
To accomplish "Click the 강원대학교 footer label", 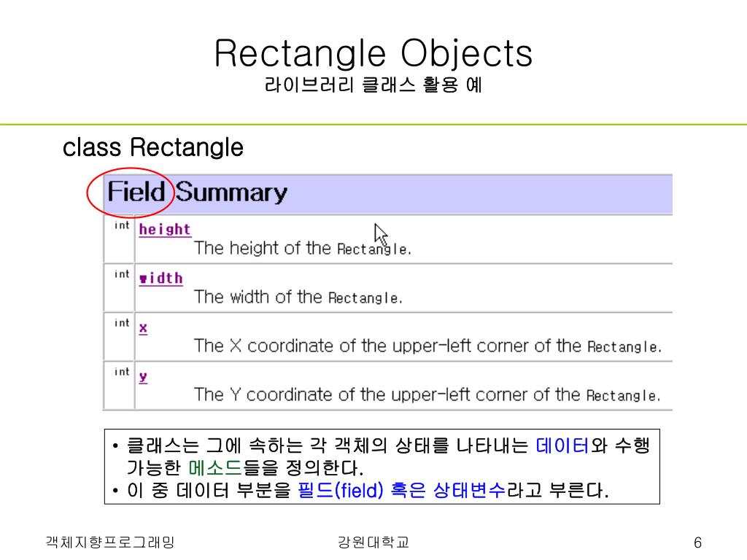I will pos(373,542).
